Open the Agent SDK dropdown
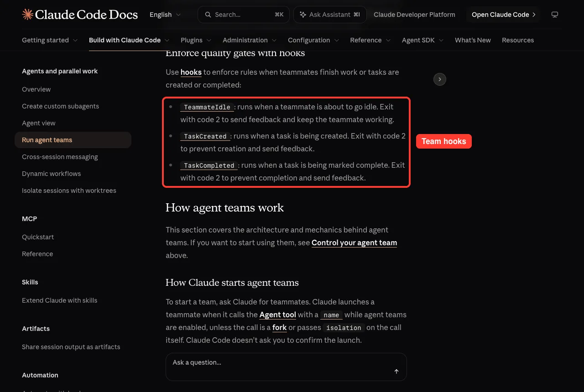The height and width of the screenshot is (392, 584). pyautogui.click(x=423, y=40)
